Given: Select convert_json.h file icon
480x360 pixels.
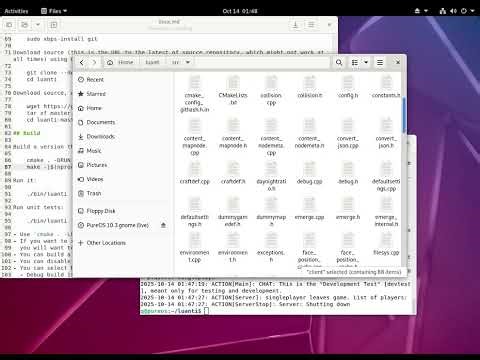Looking at the screenshot, I should [x=386, y=126].
